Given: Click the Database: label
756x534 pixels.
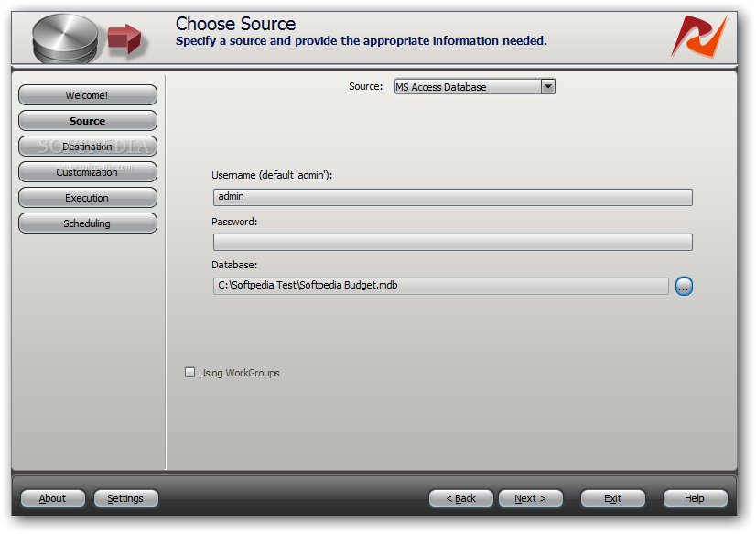Looking at the screenshot, I should tap(234, 265).
